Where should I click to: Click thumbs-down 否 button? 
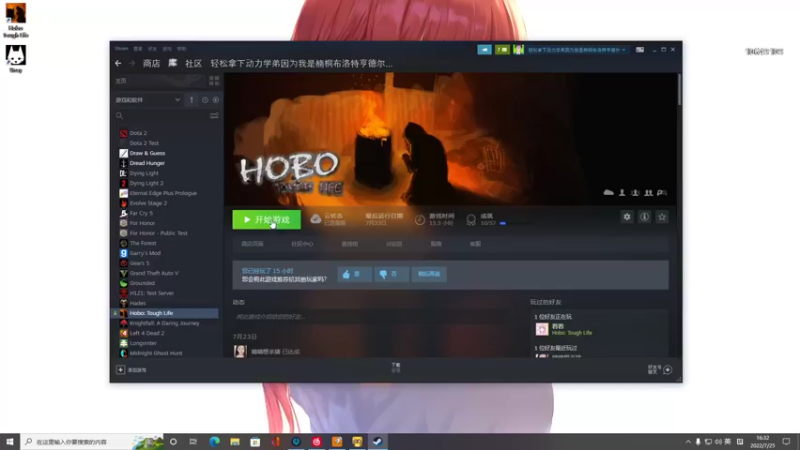click(391, 274)
